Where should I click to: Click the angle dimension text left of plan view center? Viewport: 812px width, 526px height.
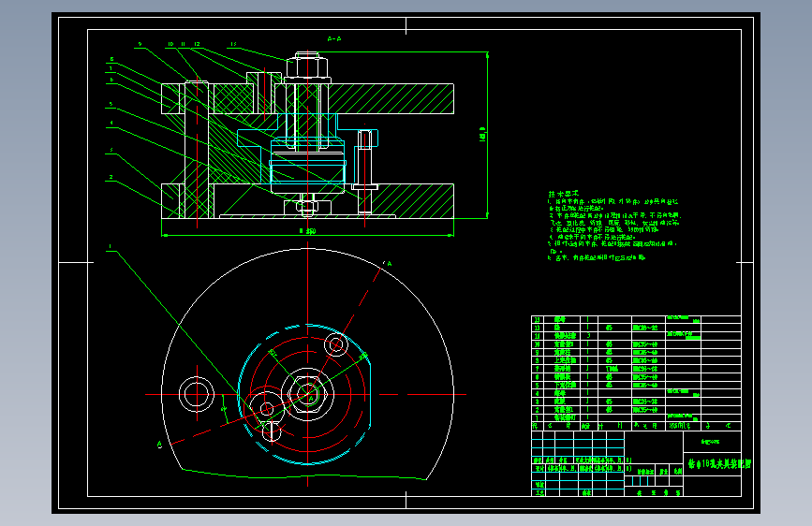point(225,409)
